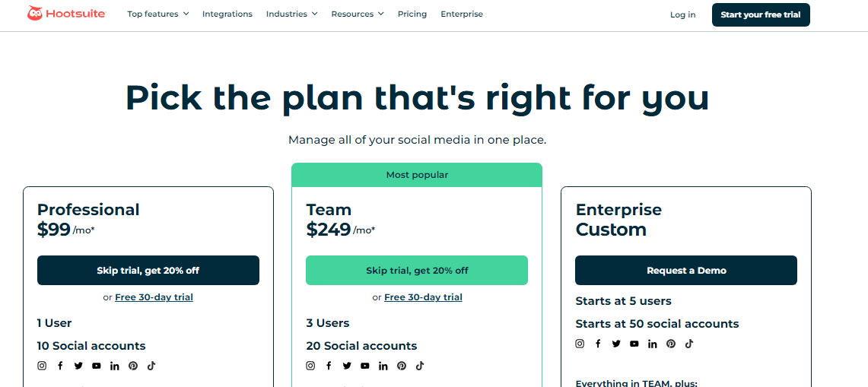Open the Enterprise navigation item
Screen dimensions: 868x387
[x=462, y=14]
